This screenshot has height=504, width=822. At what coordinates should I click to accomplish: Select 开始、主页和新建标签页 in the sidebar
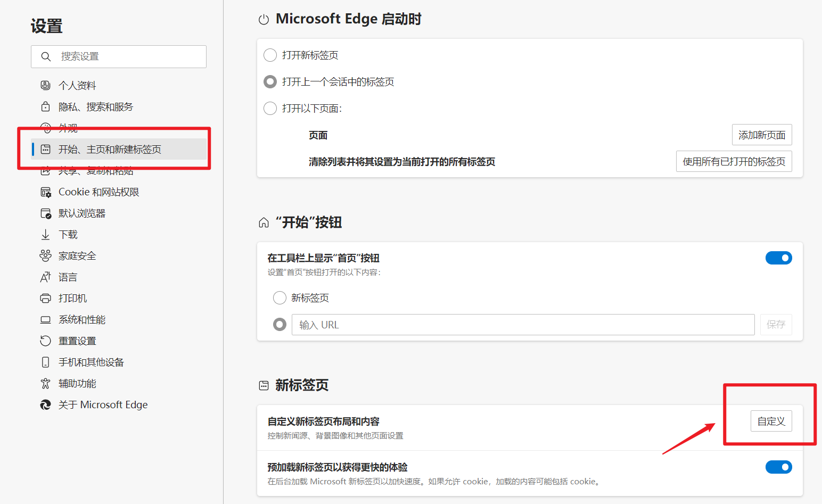tap(119, 149)
